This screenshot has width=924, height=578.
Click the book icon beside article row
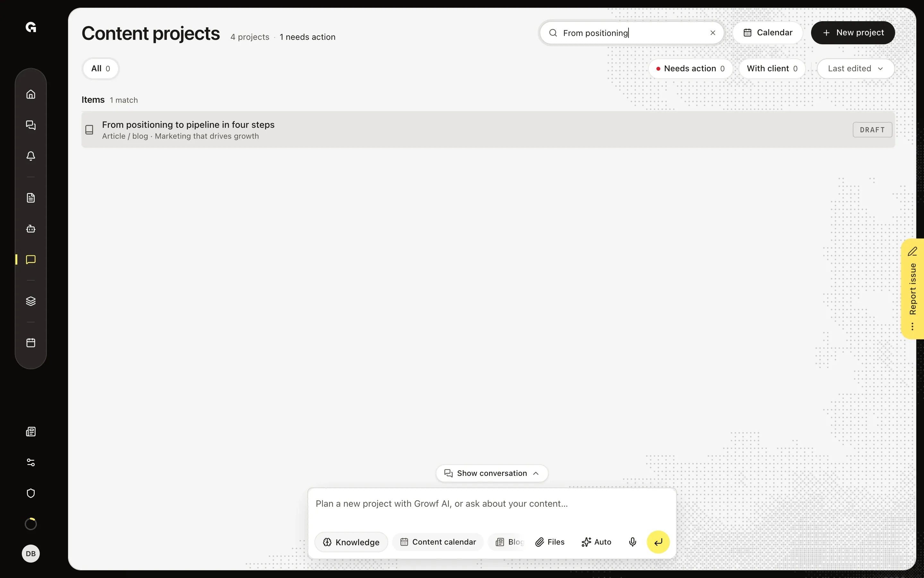(89, 130)
